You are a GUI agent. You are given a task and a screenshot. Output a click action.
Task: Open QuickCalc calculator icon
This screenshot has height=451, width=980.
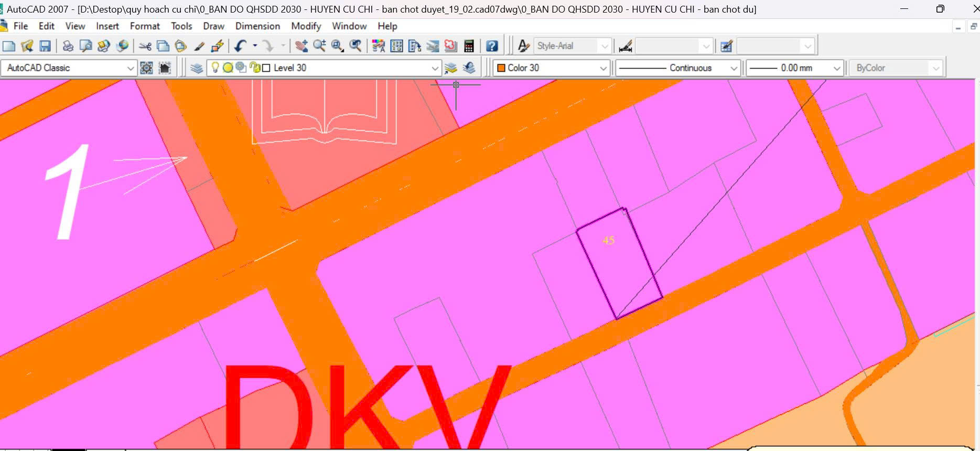pos(469,46)
